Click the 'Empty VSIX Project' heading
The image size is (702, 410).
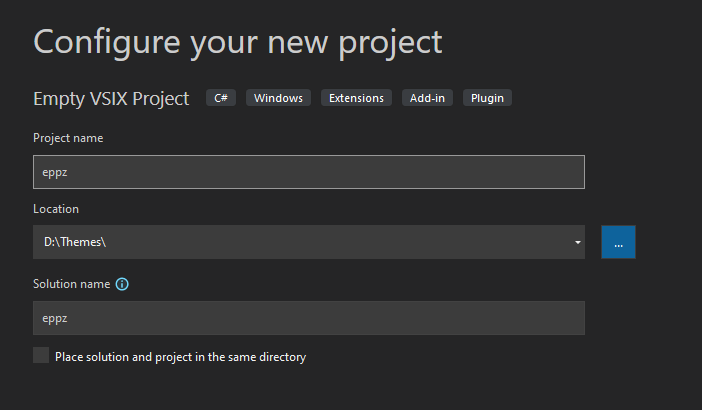(x=111, y=98)
